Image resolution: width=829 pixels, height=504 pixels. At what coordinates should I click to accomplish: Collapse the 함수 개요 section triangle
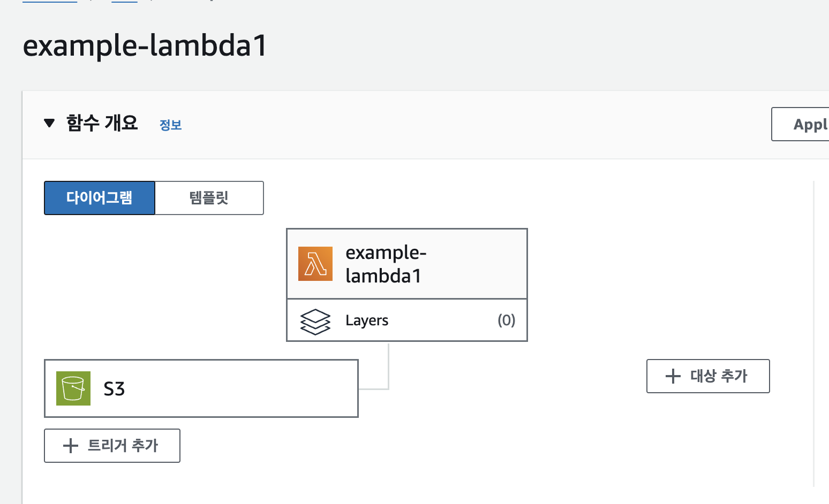[x=49, y=124]
